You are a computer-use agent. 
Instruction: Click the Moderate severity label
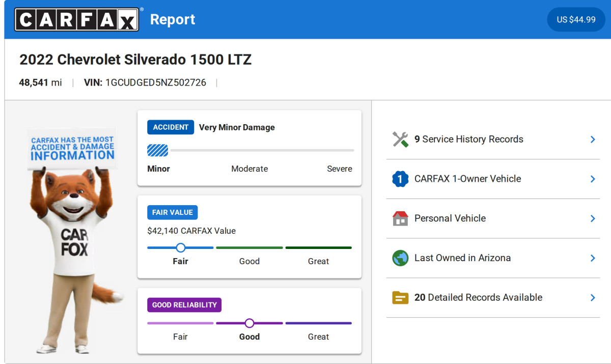pos(249,169)
